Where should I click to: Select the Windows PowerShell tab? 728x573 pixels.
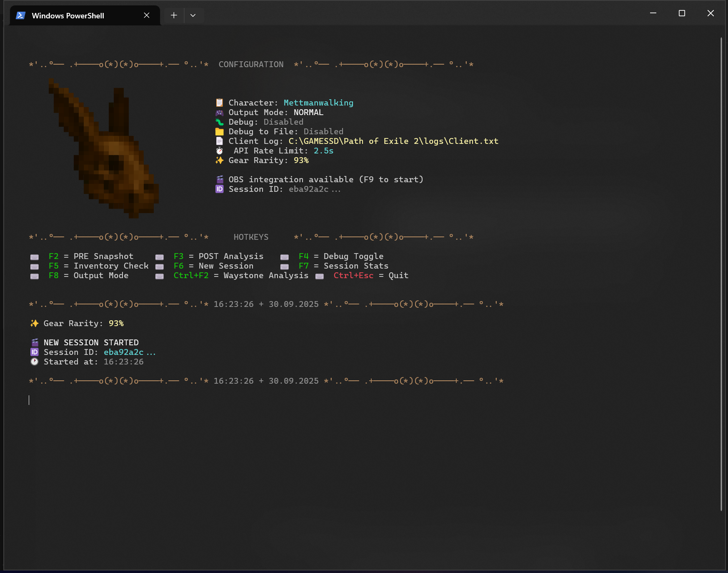(x=85, y=15)
